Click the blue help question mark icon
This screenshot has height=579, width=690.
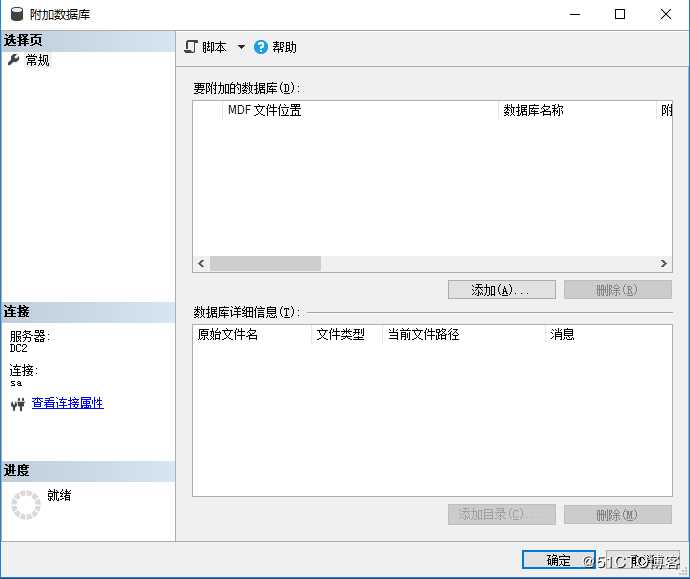pyautogui.click(x=261, y=47)
